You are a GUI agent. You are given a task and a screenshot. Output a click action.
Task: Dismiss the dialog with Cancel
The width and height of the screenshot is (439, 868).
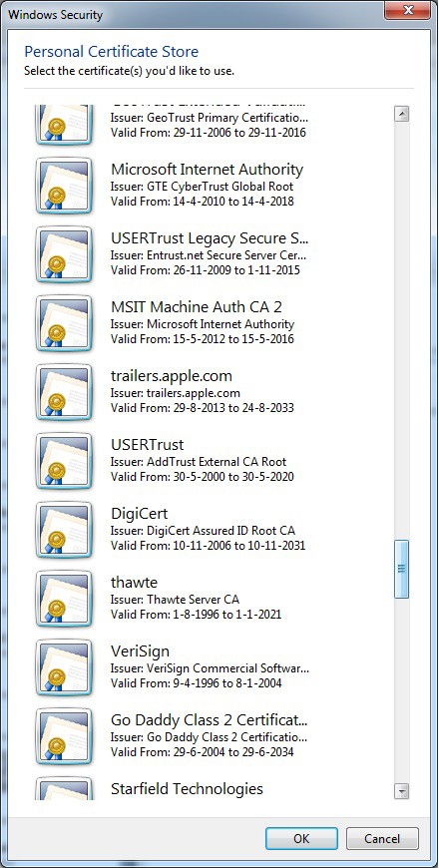pos(382,838)
